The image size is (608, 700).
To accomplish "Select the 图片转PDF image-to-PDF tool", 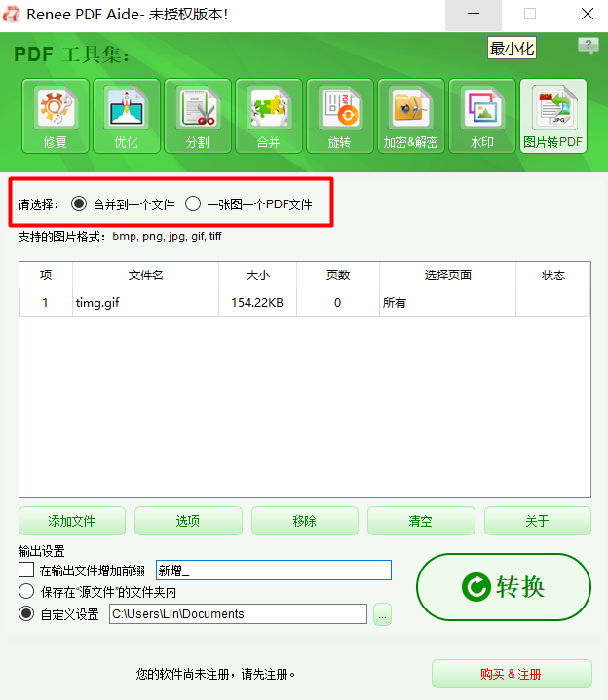I will [553, 116].
